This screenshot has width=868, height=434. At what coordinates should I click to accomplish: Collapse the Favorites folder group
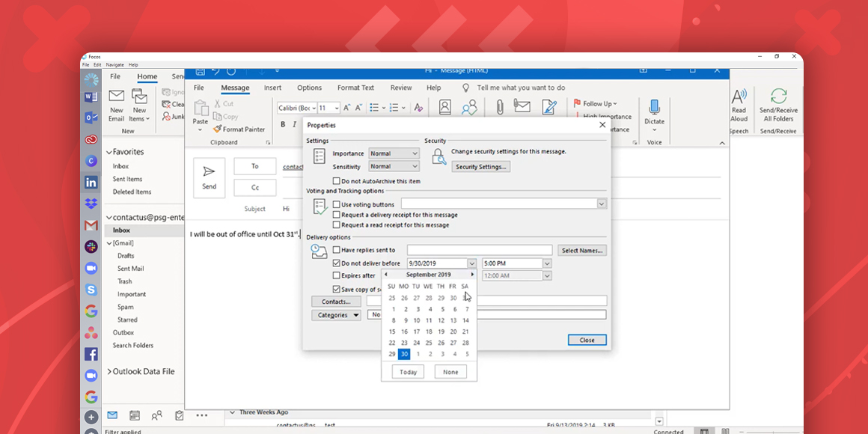[109, 152]
